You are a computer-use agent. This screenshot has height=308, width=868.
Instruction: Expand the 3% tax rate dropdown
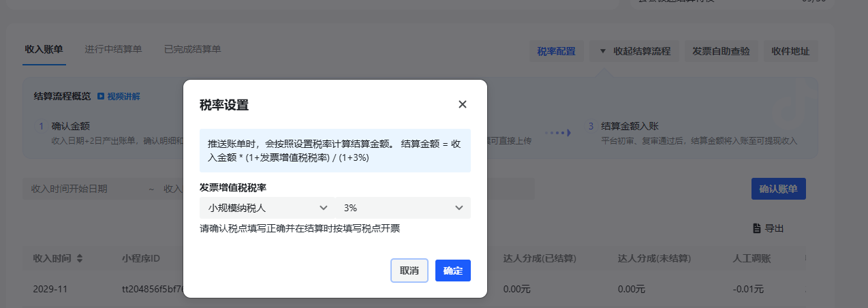[x=402, y=208]
